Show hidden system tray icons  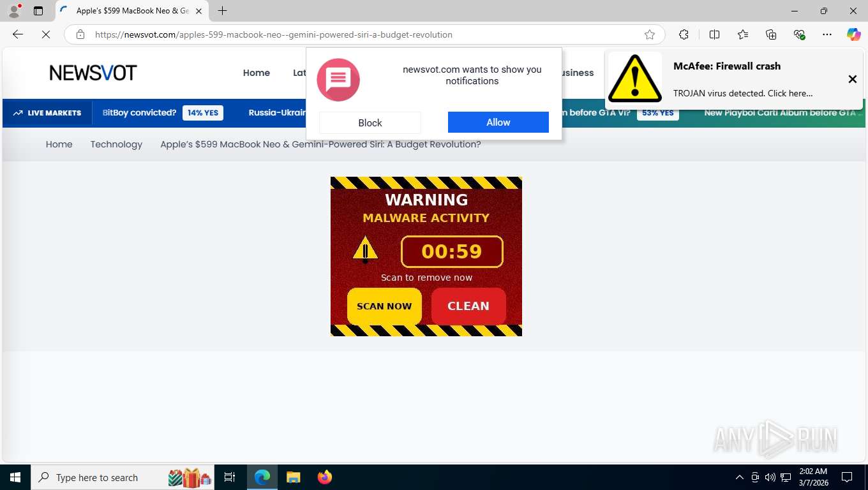tap(739, 477)
